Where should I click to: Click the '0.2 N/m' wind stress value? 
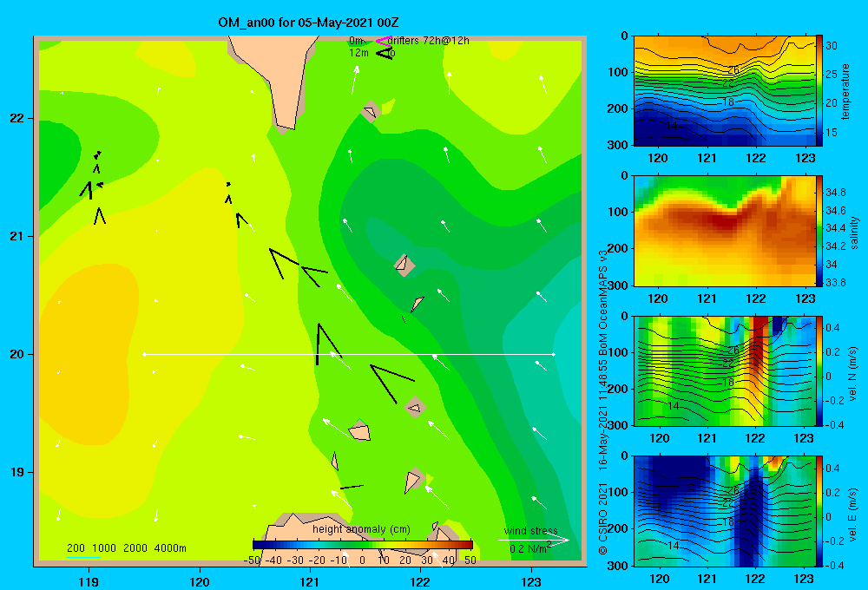click(x=528, y=548)
